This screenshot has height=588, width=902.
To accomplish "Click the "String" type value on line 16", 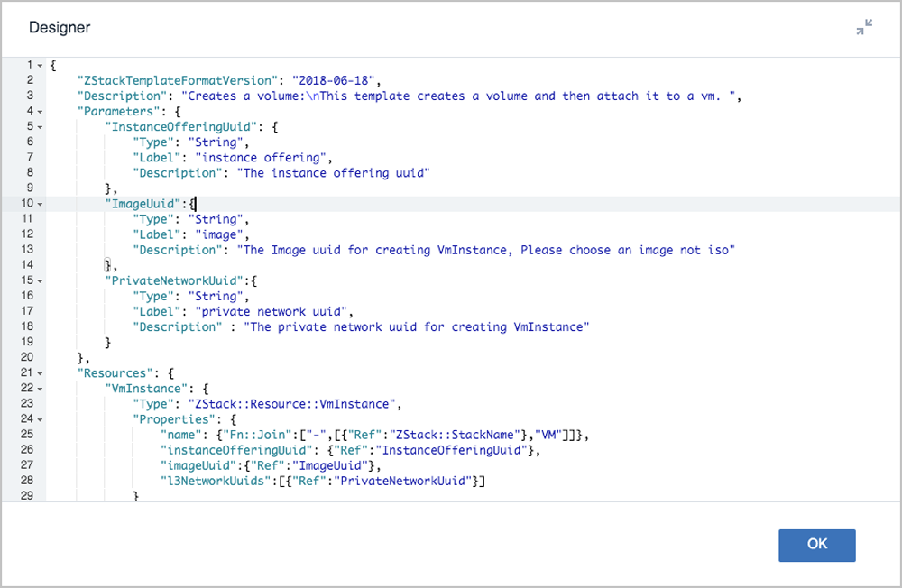I will tap(216, 297).
